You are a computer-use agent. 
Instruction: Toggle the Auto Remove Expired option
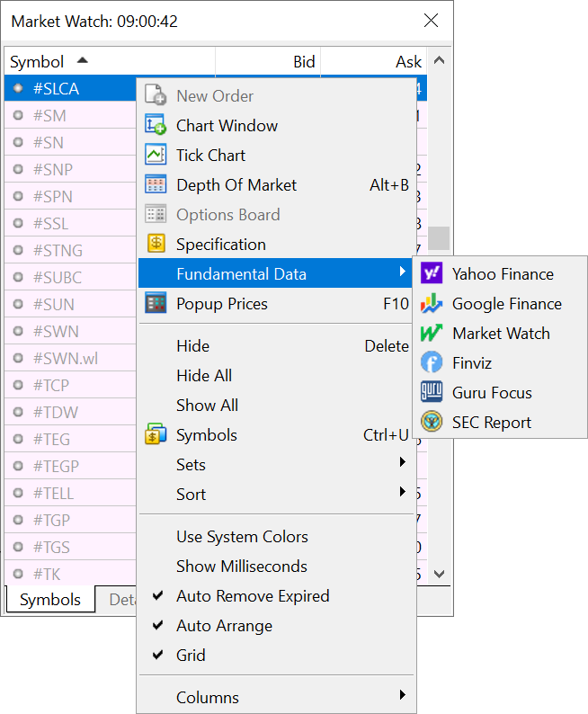(252, 596)
